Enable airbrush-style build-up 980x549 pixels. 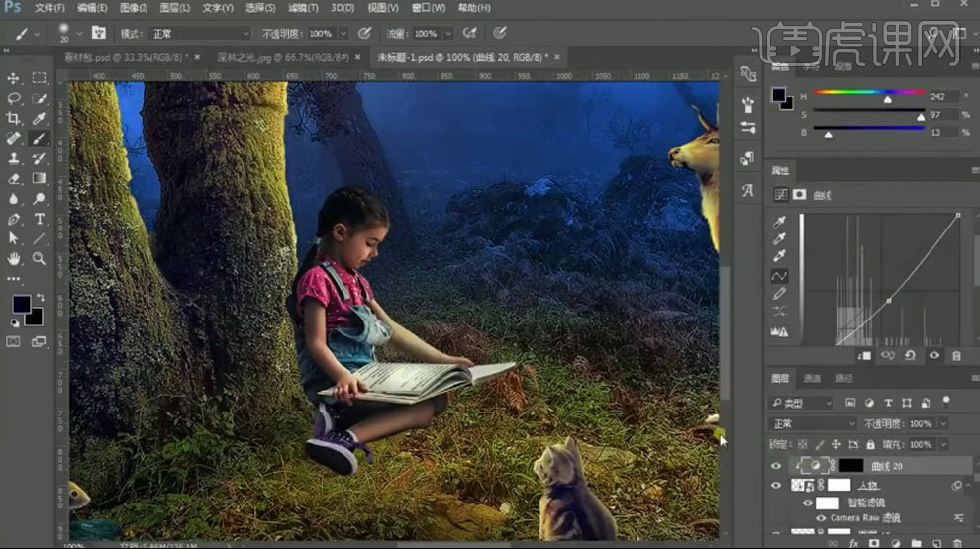tap(470, 33)
